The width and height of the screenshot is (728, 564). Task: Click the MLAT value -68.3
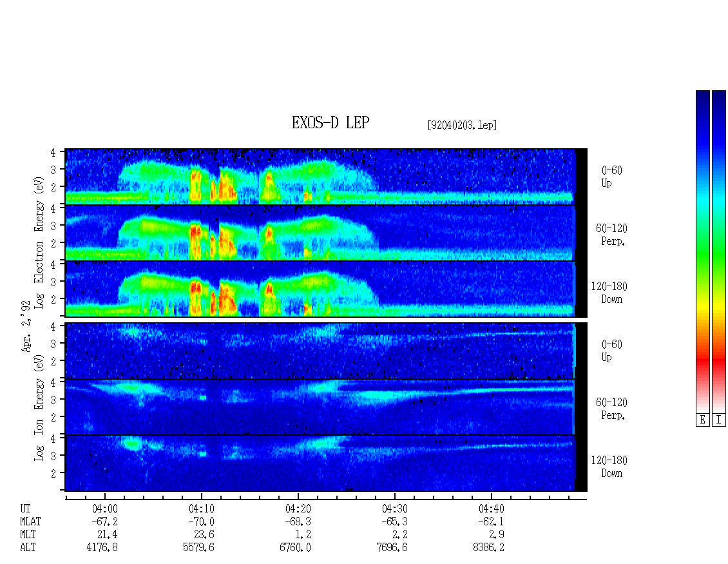[x=298, y=521]
